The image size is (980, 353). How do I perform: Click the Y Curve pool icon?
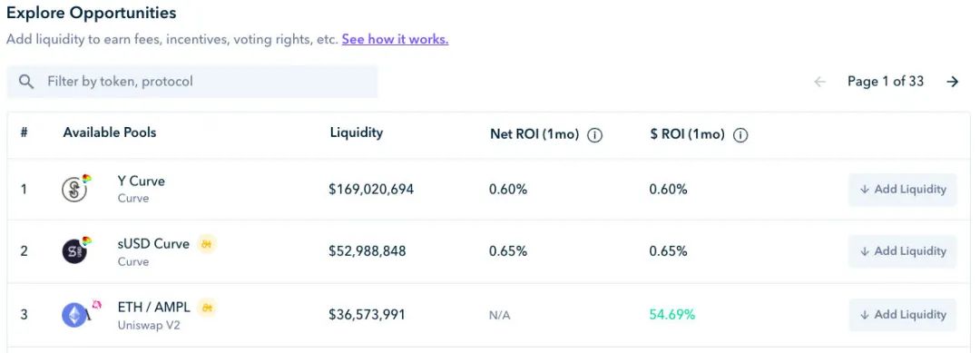[76, 188]
